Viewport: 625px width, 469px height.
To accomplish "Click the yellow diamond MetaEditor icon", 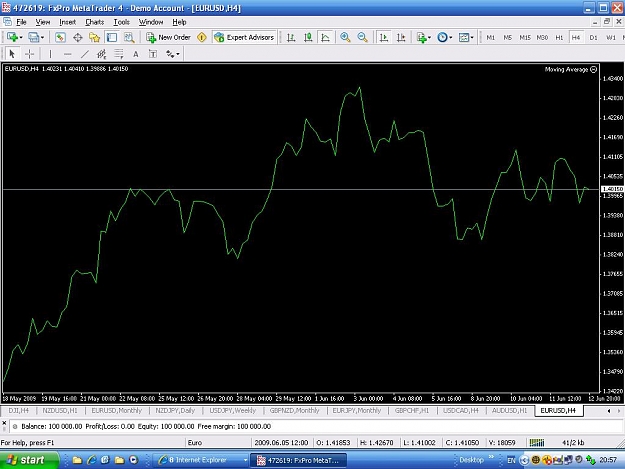I will (x=202, y=37).
